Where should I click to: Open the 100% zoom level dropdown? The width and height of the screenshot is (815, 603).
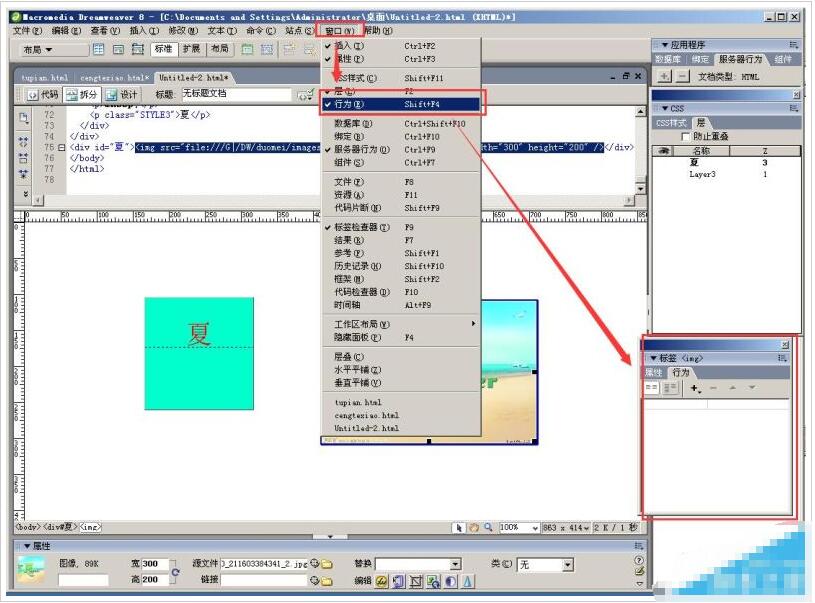pyautogui.click(x=535, y=527)
